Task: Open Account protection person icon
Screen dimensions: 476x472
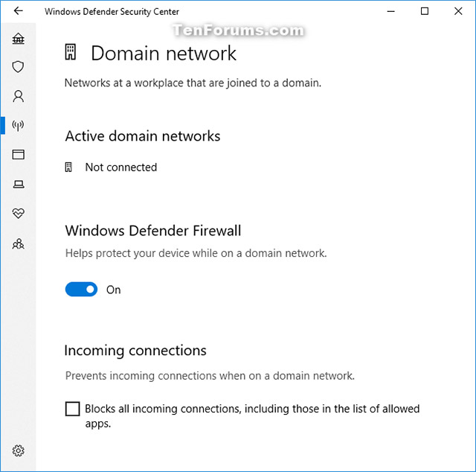Action: coord(18,96)
